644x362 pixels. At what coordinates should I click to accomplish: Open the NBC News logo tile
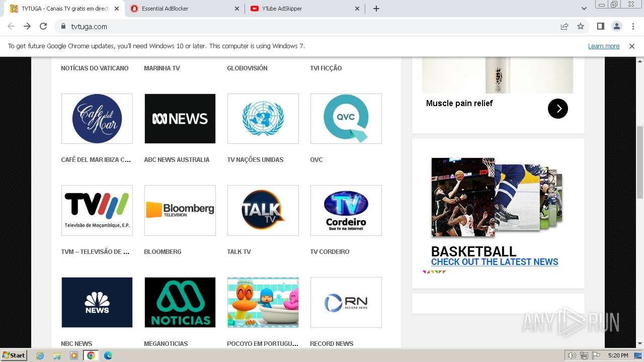pos(97,302)
